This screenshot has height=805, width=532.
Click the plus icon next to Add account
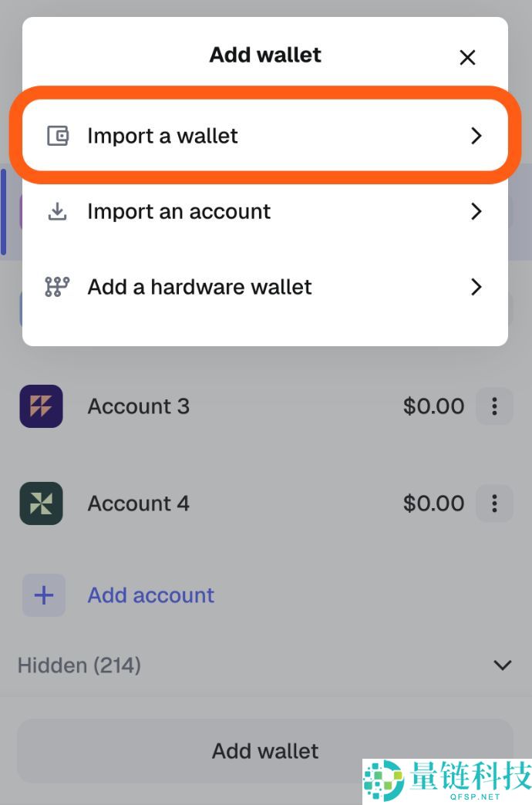44,594
